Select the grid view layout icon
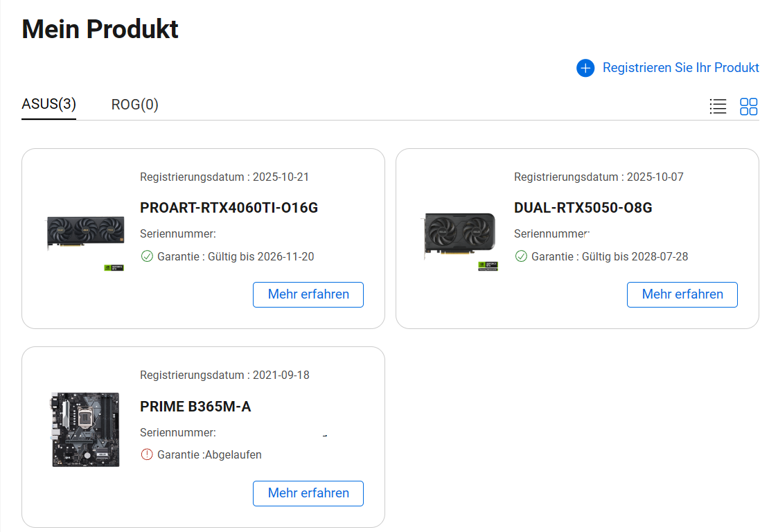 [x=748, y=107]
